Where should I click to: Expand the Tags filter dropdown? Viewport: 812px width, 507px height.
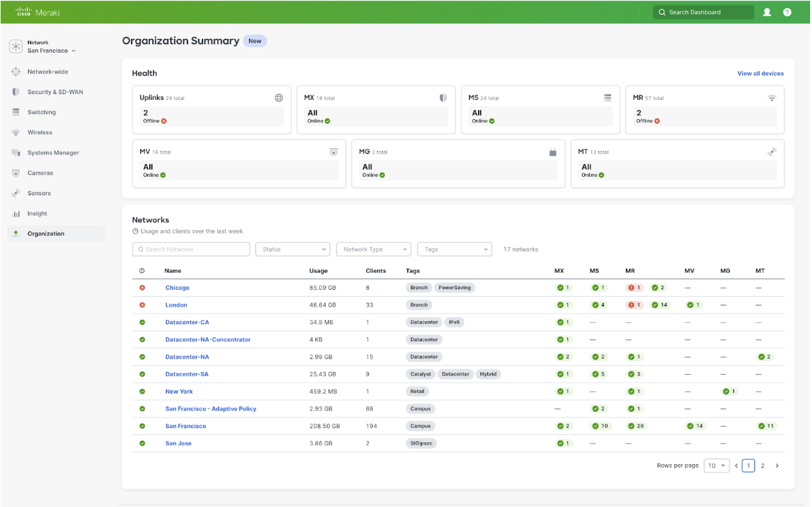point(454,250)
